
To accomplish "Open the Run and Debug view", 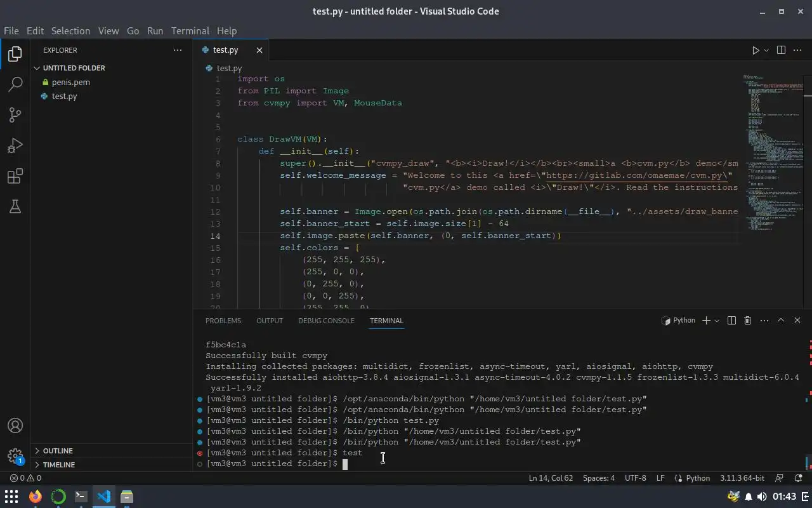I will (15, 145).
